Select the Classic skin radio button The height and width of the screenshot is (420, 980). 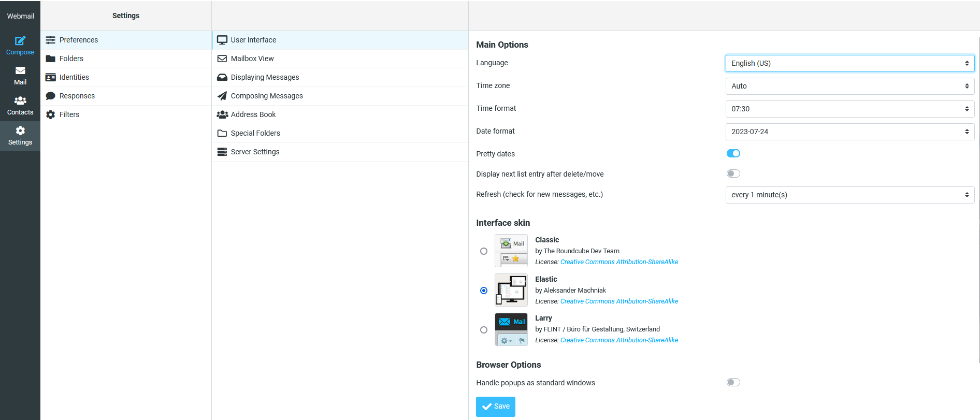pyautogui.click(x=484, y=251)
